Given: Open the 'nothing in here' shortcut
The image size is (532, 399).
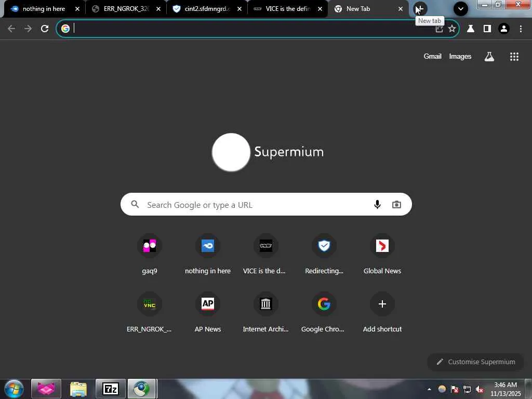Looking at the screenshot, I should click(x=208, y=255).
